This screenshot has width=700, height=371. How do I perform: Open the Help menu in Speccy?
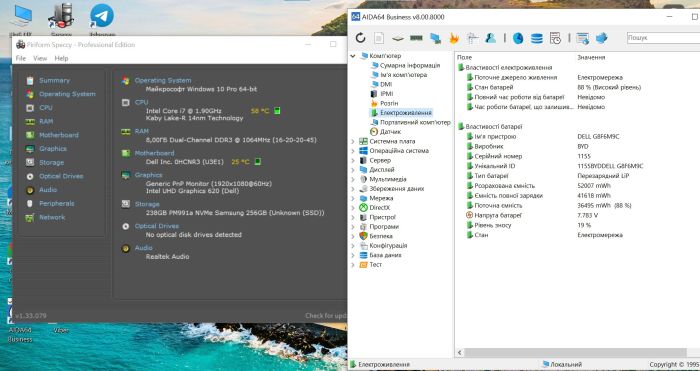[62, 58]
